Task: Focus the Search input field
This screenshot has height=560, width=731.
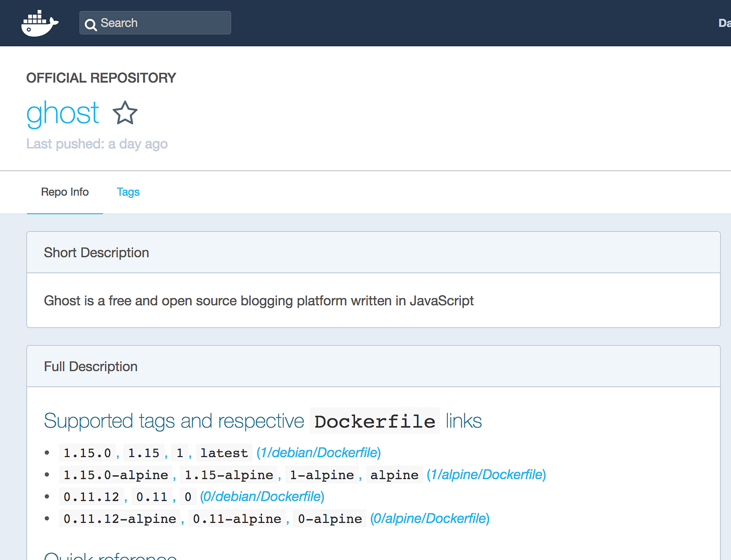Action: 155,23
